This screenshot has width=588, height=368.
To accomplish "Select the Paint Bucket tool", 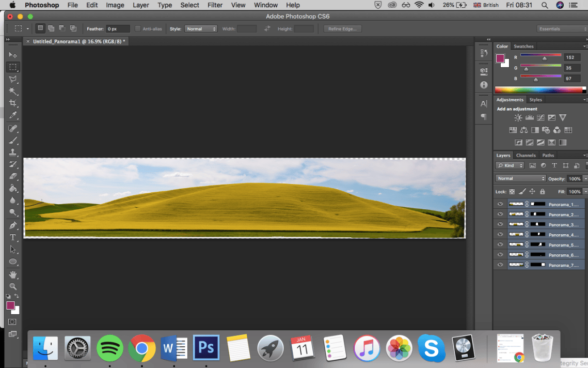I will coord(13,188).
